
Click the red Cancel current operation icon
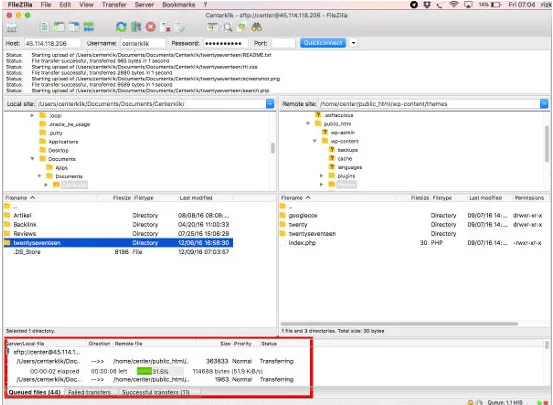(151, 27)
